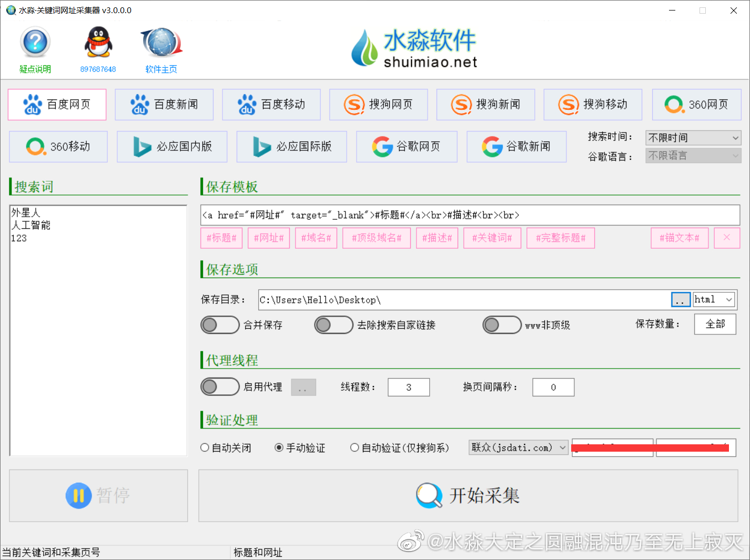Click the 保存模板 template text field
Image resolution: width=750 pixels, height=560 pixels.
click(470, 215)
